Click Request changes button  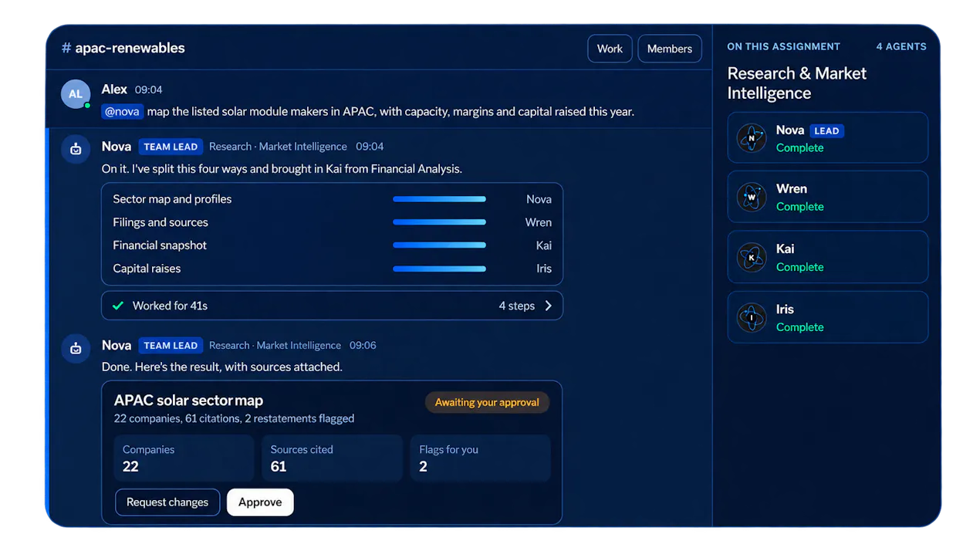(x=167, y=502)
